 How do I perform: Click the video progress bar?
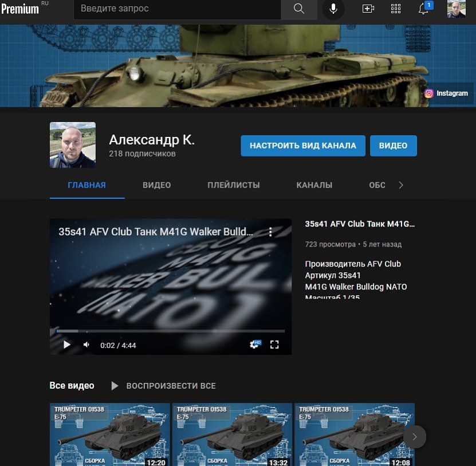pyautogui.click(x=171, y=331)
